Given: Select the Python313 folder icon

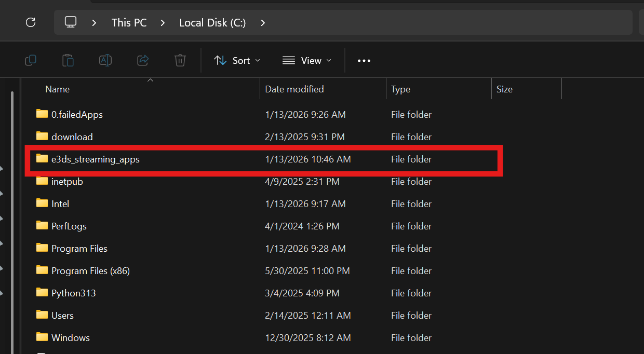Looking at the screenshot, I should click(42, 293).
